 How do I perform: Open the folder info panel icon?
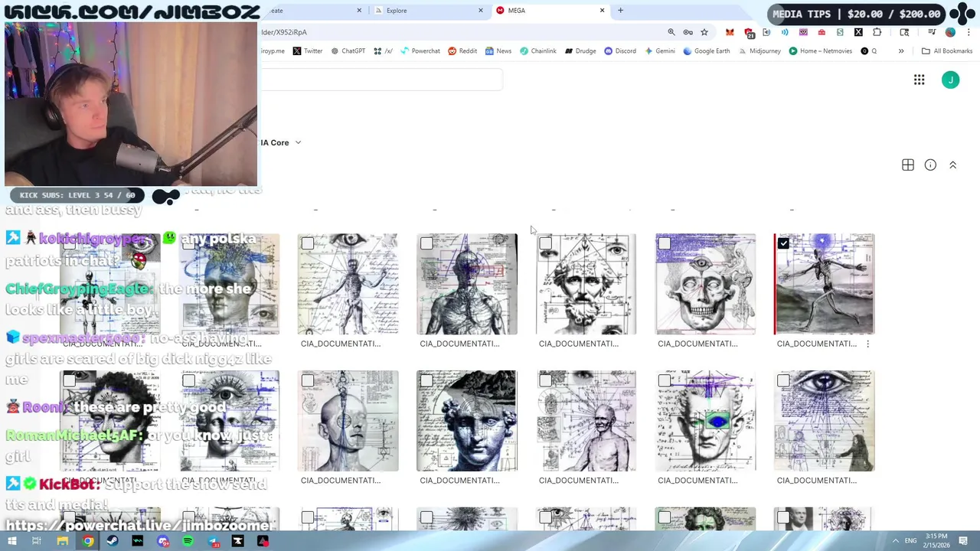pos(930,165)
